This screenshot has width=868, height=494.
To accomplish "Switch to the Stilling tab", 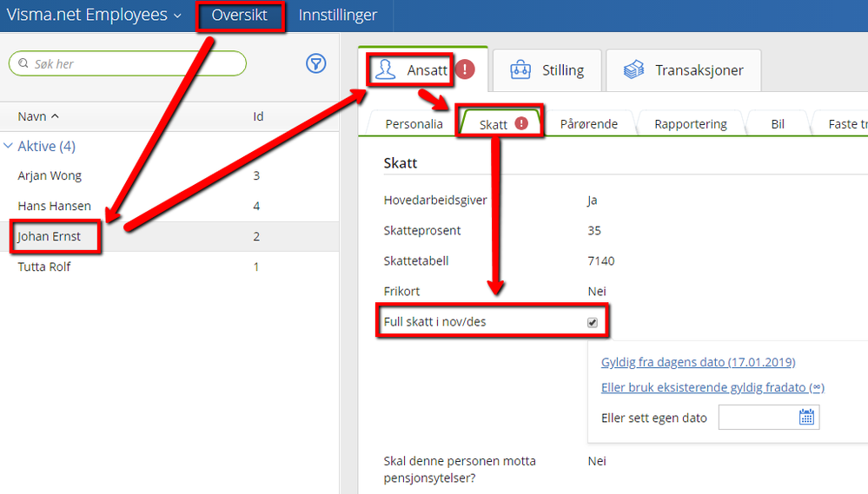I will click(x=547, y=70).
